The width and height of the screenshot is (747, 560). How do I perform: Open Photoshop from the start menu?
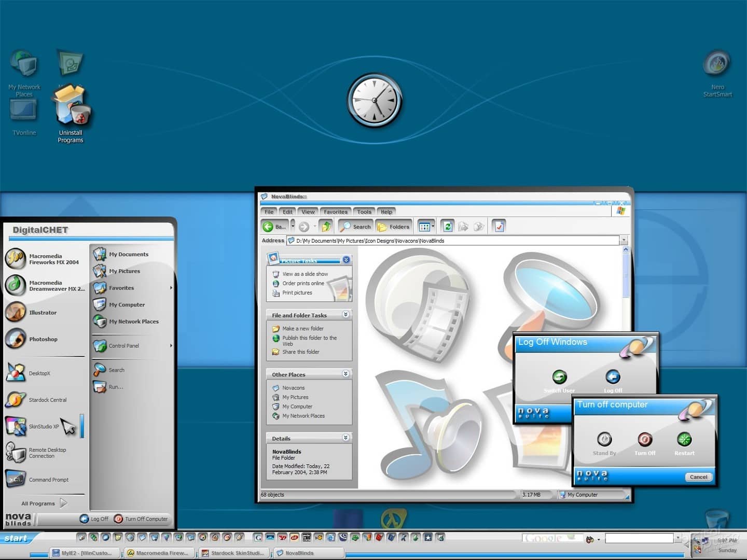click(x=43, y=339)
